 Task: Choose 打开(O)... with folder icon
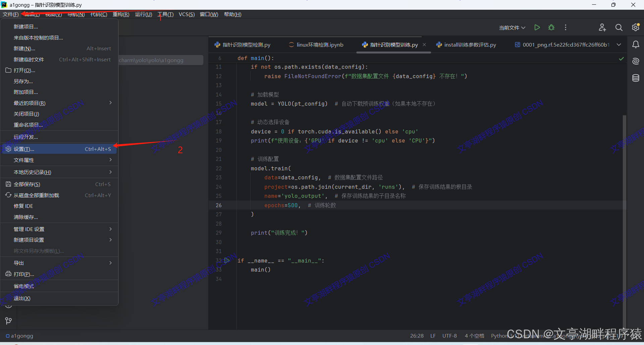[59, 70]
